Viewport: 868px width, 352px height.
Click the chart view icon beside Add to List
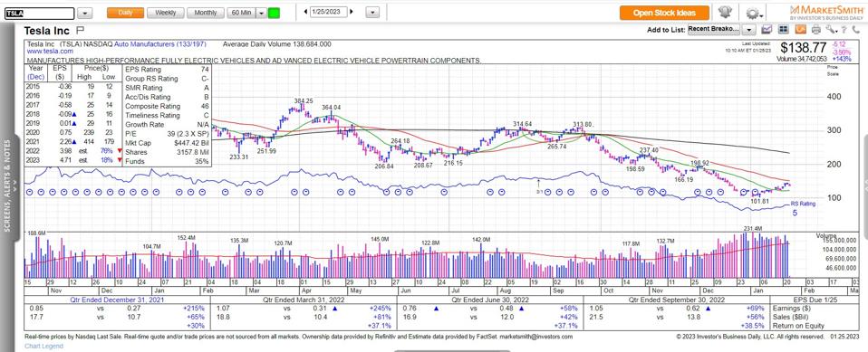coord(767,29)
